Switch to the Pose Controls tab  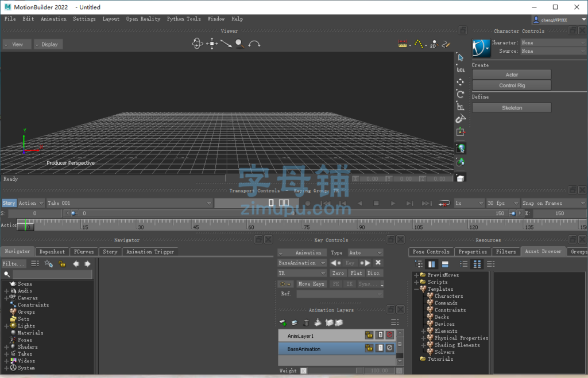tap(431, 252)
